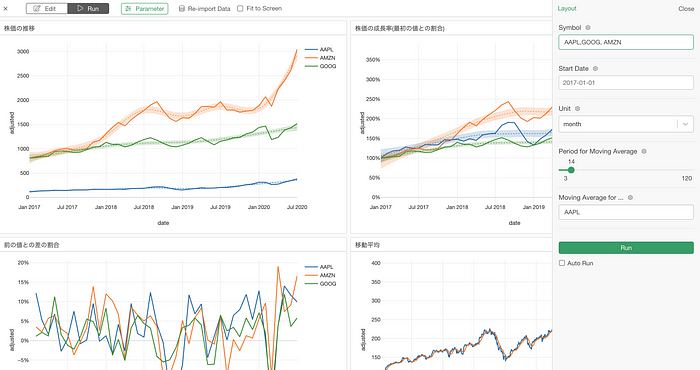Click slider maximum value 120

[687, 179]
